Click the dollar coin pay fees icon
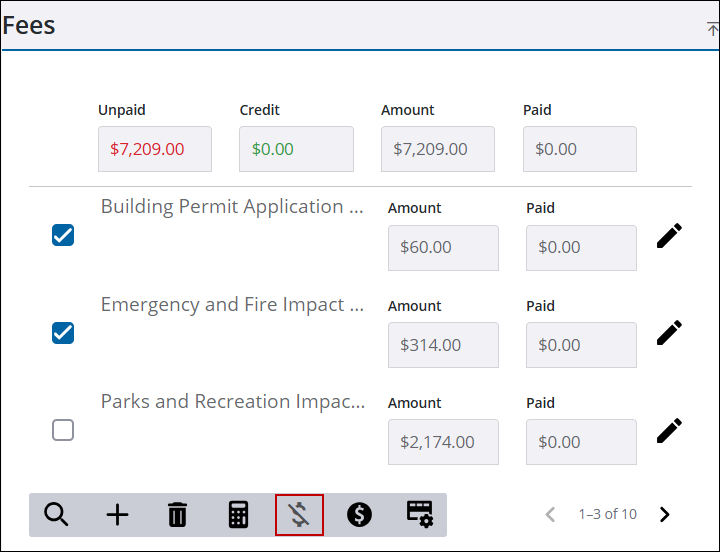The width and height of the screenshot is (720, 552). point(359,515)
